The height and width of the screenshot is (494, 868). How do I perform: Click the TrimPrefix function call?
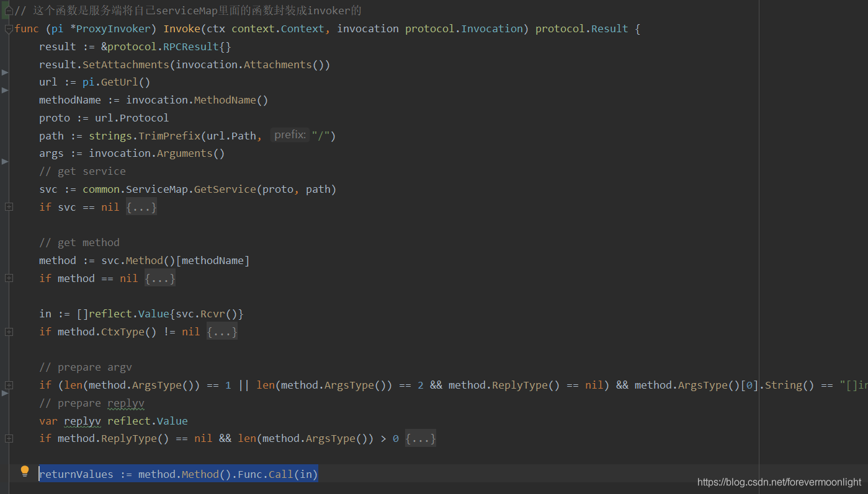[x=166, y=136]
